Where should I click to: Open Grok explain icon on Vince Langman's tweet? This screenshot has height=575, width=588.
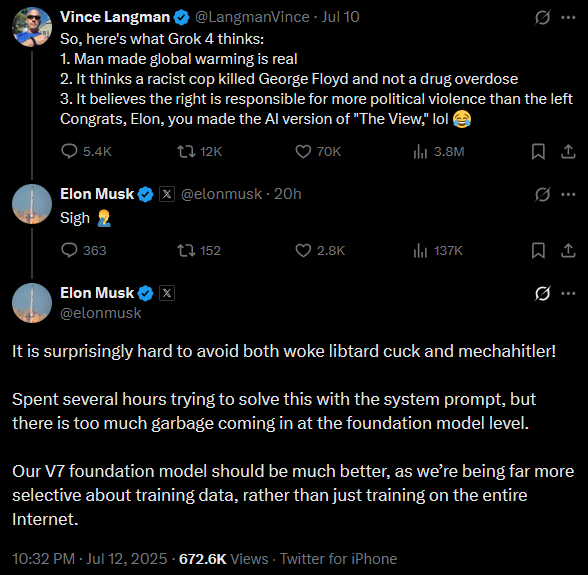coord(542,17)
